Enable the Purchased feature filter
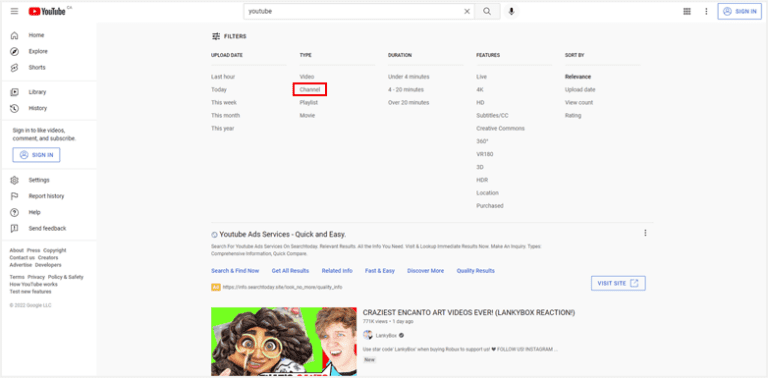 (x=490, y=206)
